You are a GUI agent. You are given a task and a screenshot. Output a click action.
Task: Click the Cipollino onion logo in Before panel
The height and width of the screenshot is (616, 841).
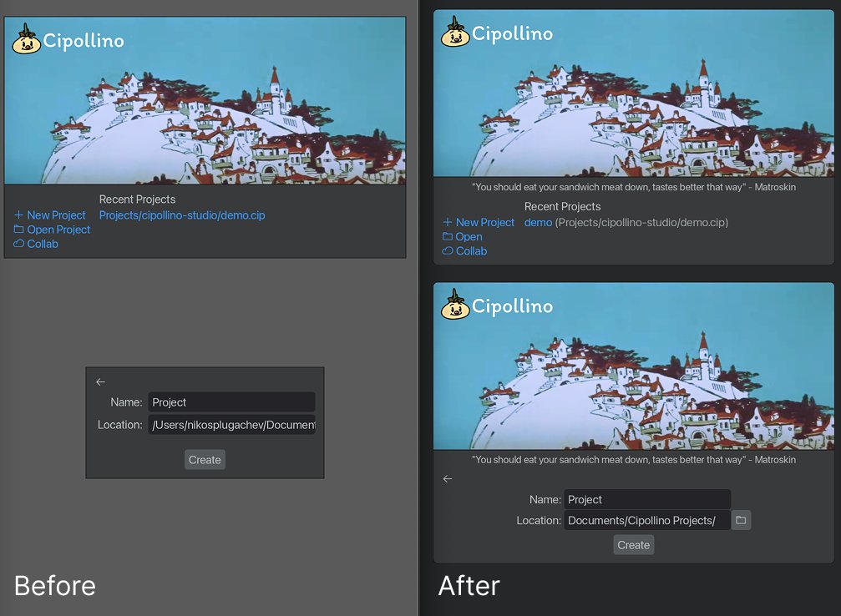26,39
